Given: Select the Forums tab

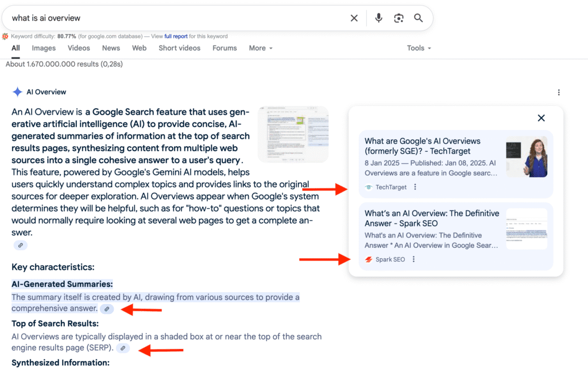Looking at the screenshot, I should (x=225, y=48).
